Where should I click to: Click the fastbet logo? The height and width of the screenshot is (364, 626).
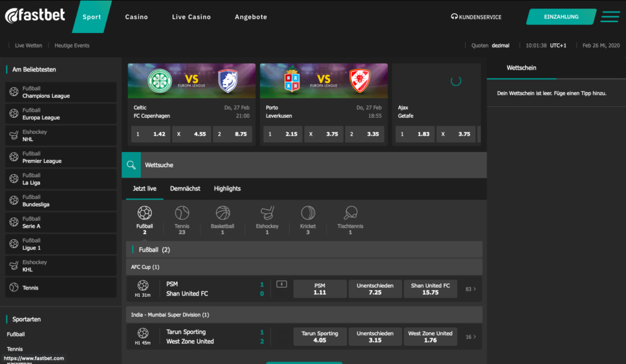[x=35, y=16]
